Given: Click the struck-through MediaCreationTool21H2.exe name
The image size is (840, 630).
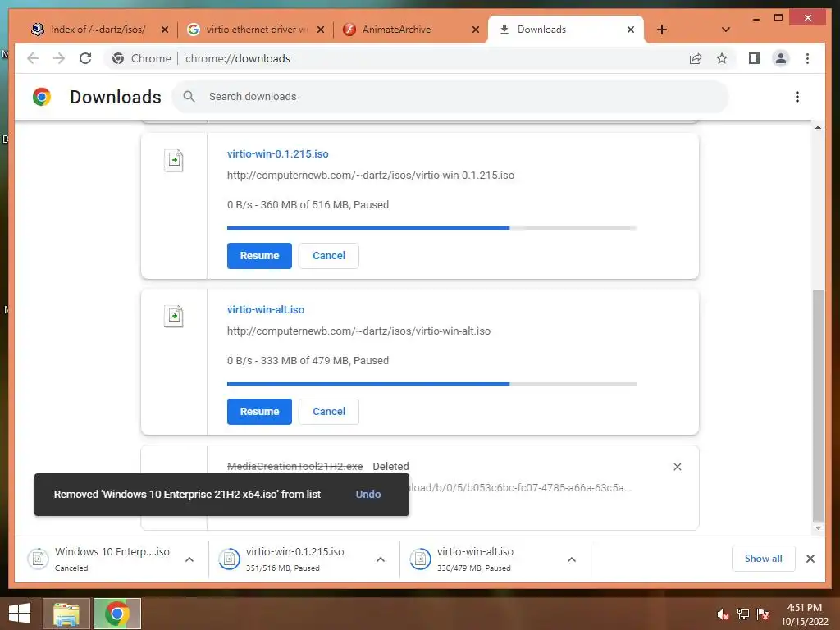Looking at the screenshot, I should 294,467.
